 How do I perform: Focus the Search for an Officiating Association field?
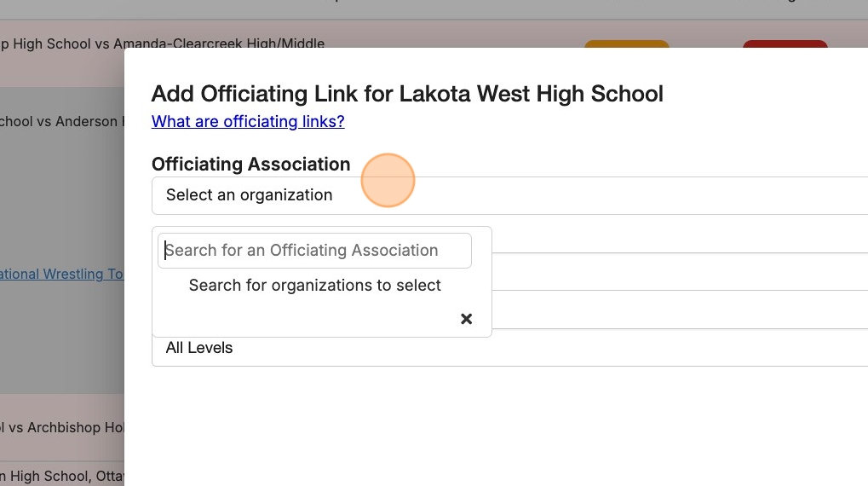pos(314,251)
